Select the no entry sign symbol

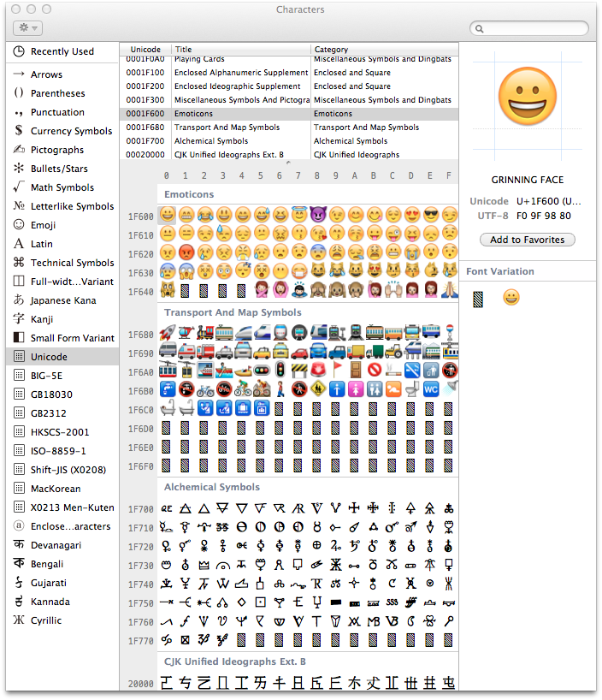click(375, 370)
